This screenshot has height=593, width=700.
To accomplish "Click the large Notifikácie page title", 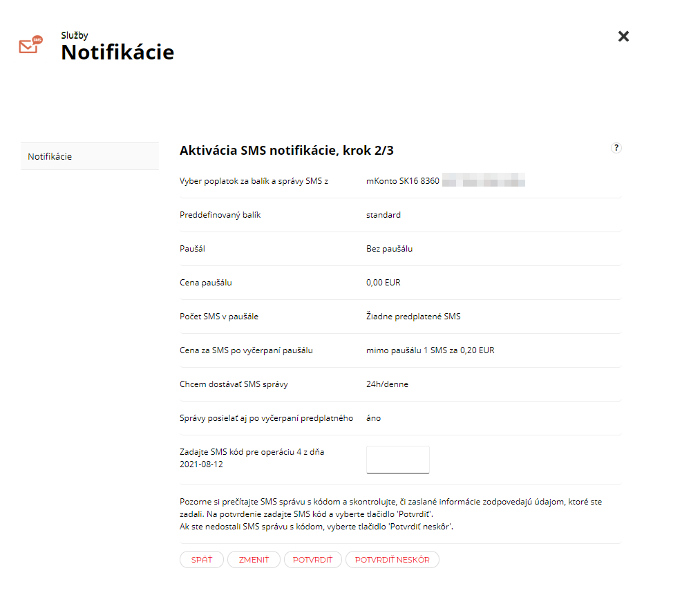I will 117,53.
